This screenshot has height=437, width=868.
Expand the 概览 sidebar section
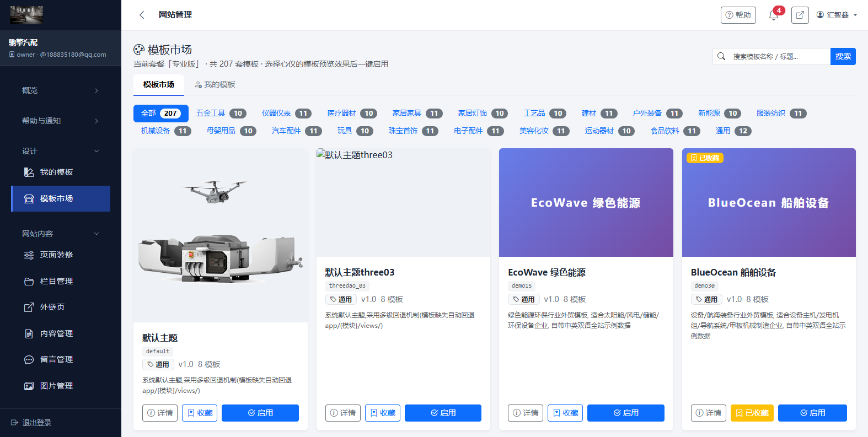(x=61, y=90)
